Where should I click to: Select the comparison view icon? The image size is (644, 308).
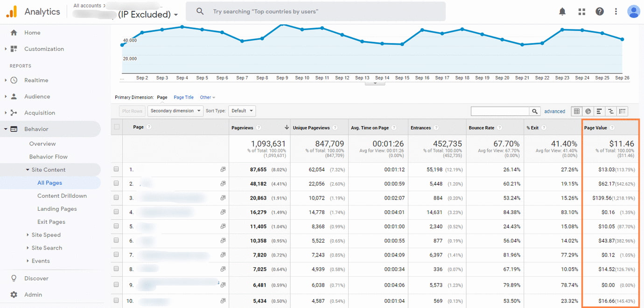tap(611, 111)
